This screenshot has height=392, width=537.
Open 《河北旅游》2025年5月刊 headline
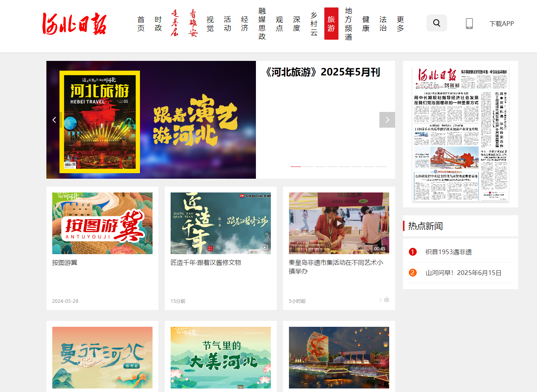(x=322, y=72)
